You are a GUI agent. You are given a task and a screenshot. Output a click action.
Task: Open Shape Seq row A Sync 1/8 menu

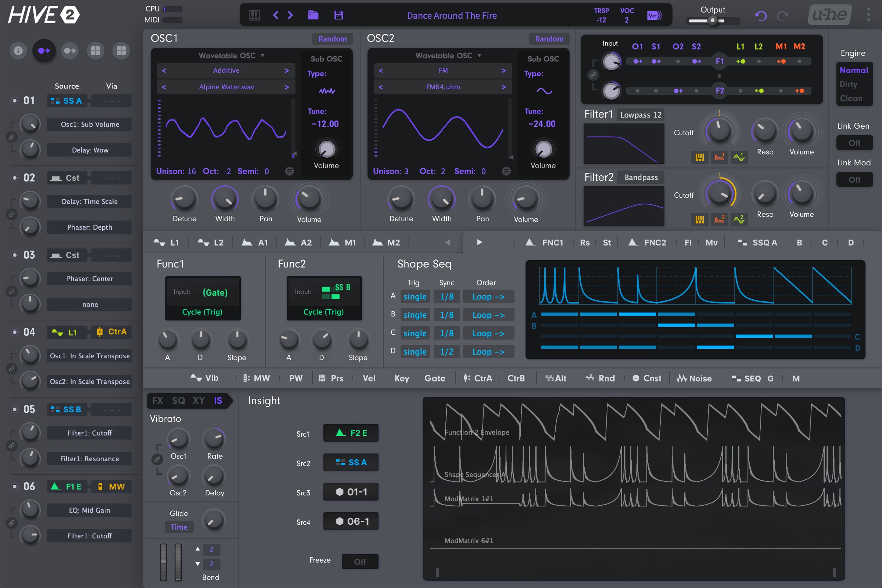446,297
